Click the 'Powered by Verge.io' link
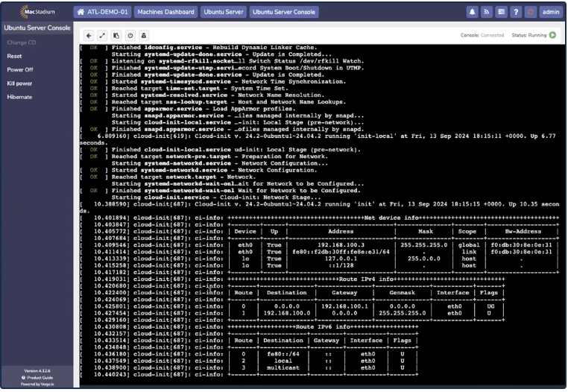Screen dimensions: 568x392 tap(37, 384)
